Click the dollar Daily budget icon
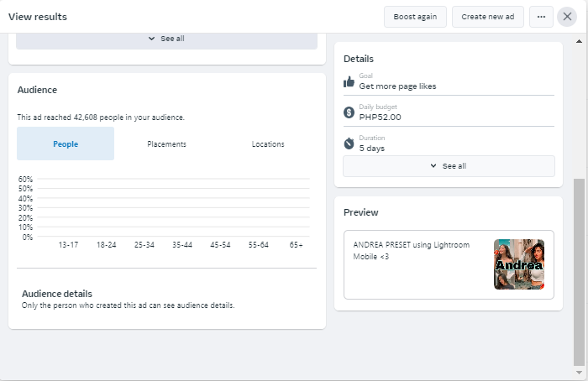This screenshot has height=381, width=588. pyautogui.click(x=349, y=112)
